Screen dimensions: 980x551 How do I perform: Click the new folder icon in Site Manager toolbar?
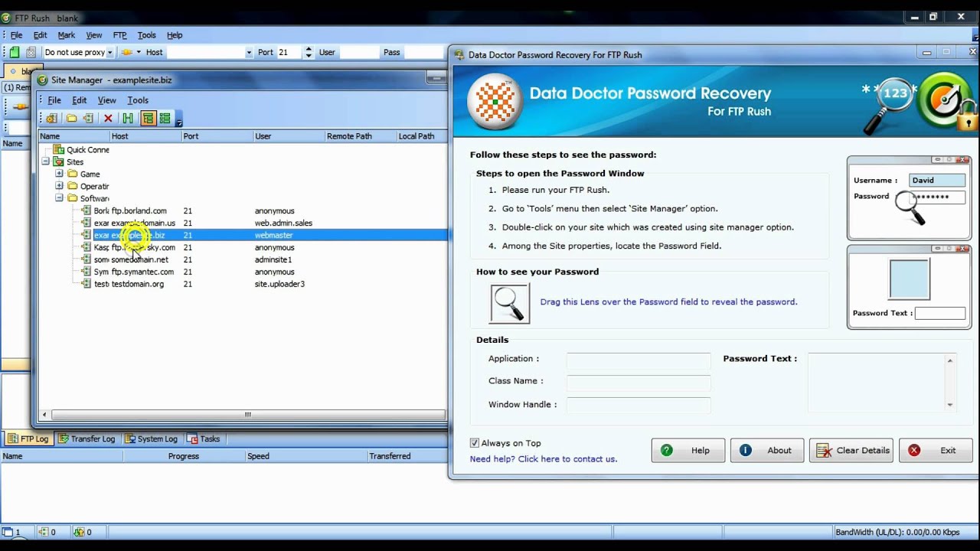(x=71, y=119)
